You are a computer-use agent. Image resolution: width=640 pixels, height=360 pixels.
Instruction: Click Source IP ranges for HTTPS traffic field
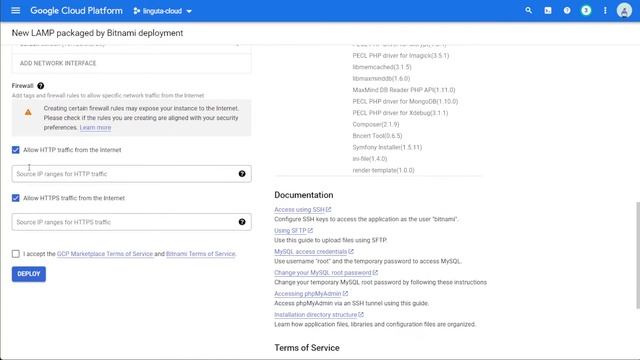point(131,222)
